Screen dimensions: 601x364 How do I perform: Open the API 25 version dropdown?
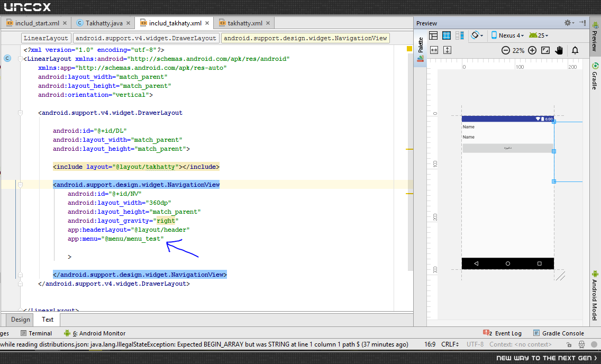(539, 35)
